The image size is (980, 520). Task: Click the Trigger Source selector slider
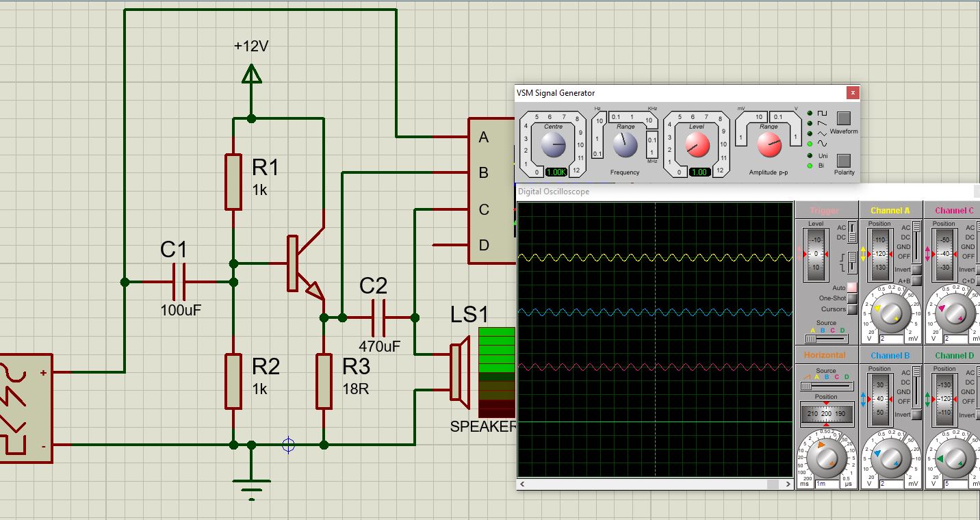(826, 339)
